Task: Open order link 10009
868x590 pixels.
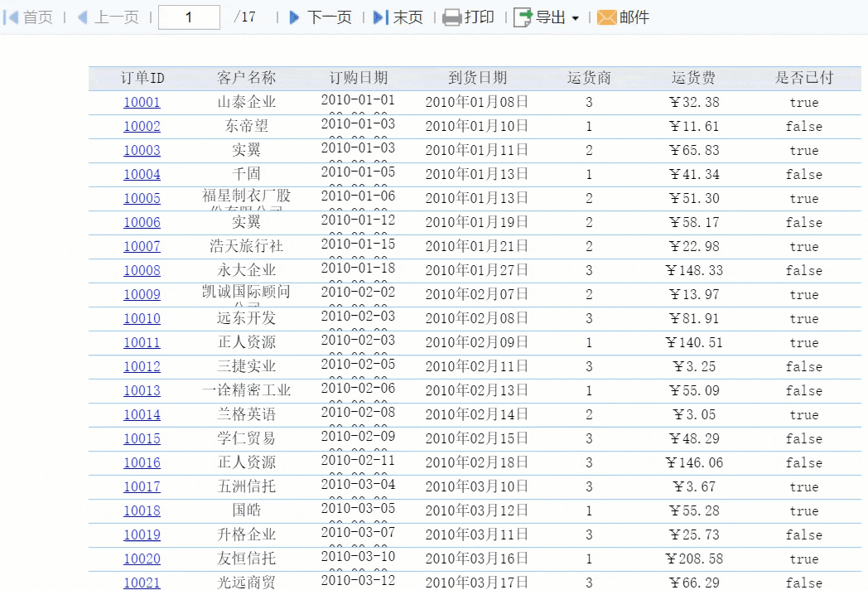Action: (x=142, y=295)
